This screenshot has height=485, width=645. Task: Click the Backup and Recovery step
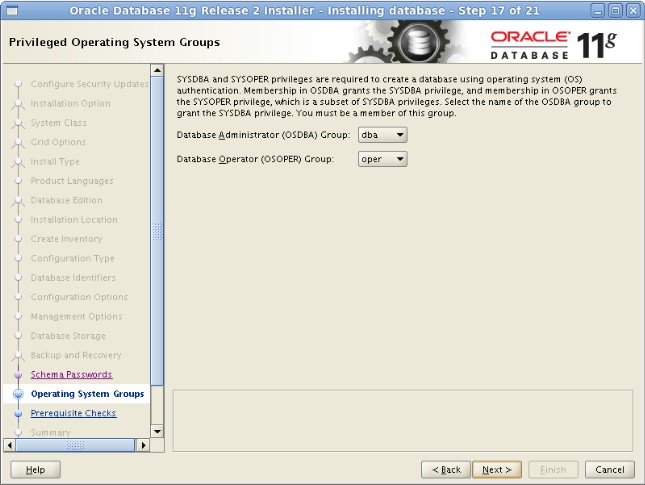pos(76,355)
